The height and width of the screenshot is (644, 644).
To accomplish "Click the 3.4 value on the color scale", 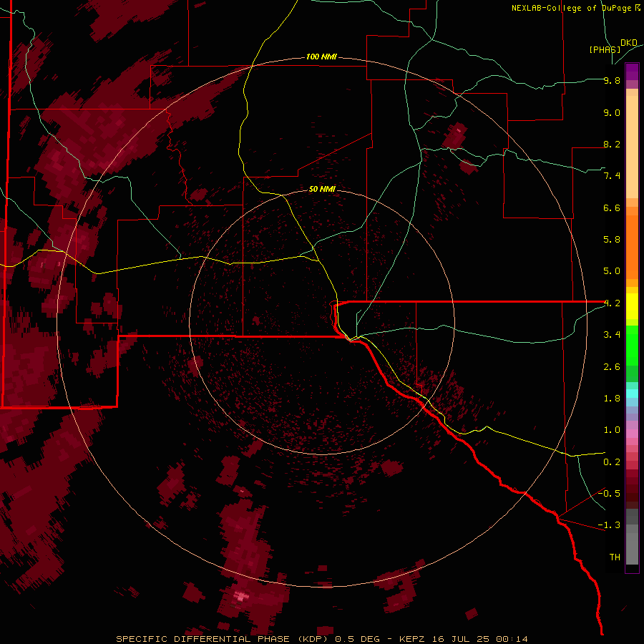I will click(612, 335).
